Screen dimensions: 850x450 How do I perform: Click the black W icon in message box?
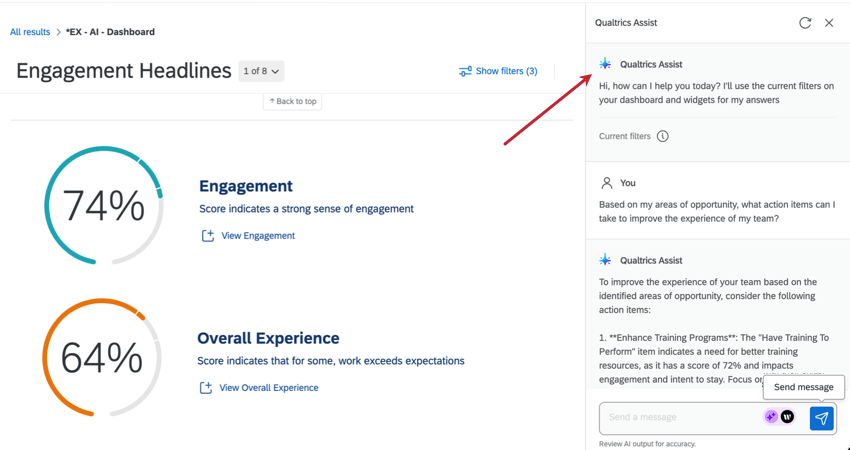pyautogui.click(x=787, y=417)
